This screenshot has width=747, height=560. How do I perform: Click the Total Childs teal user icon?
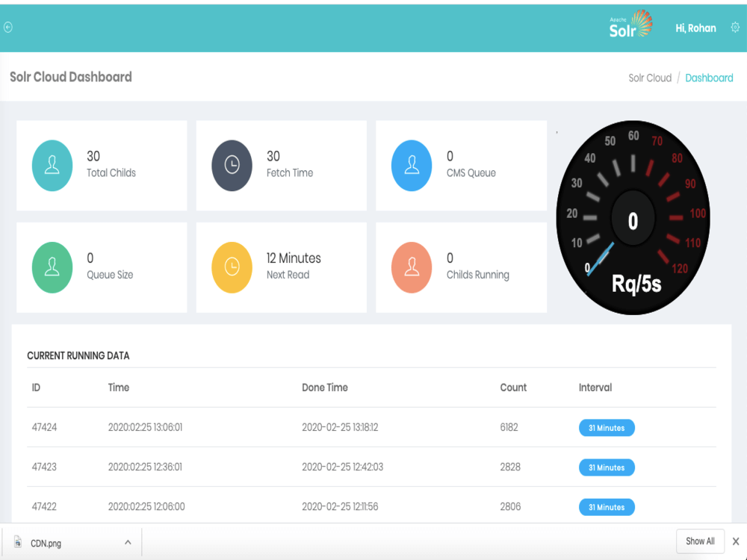52,165
